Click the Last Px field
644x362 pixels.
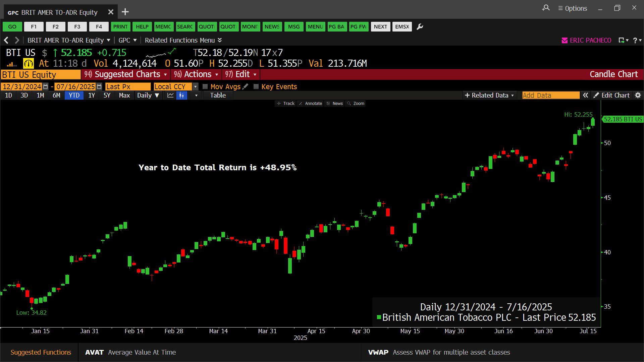[128, 87]
